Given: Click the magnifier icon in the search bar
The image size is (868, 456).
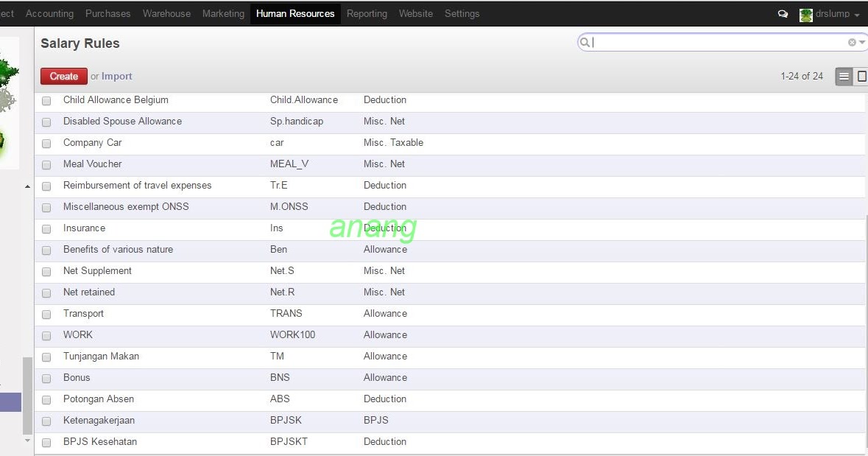Looking at the screenshot, I should click(x=585, y=42).
